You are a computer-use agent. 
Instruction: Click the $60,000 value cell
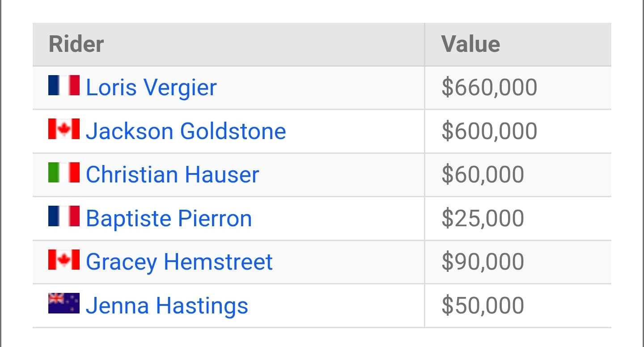pyautogui.click(x=483, y=174)
